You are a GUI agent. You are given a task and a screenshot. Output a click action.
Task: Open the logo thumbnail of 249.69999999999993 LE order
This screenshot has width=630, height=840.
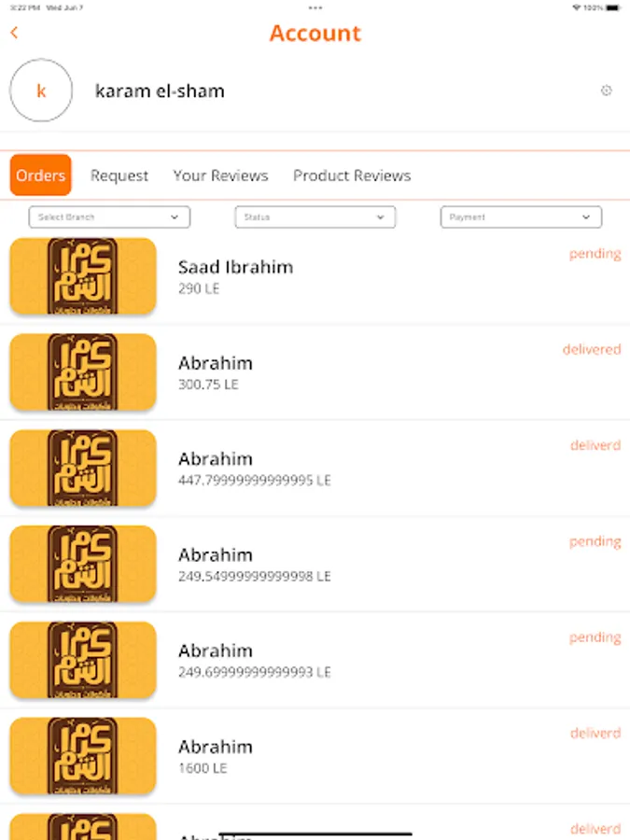click(83, 660)
